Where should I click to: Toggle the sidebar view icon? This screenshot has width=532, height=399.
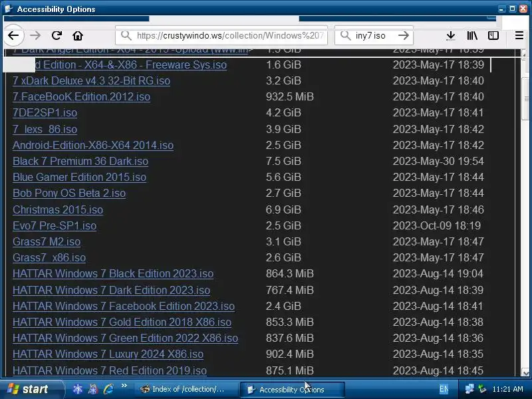pos(493,35)
